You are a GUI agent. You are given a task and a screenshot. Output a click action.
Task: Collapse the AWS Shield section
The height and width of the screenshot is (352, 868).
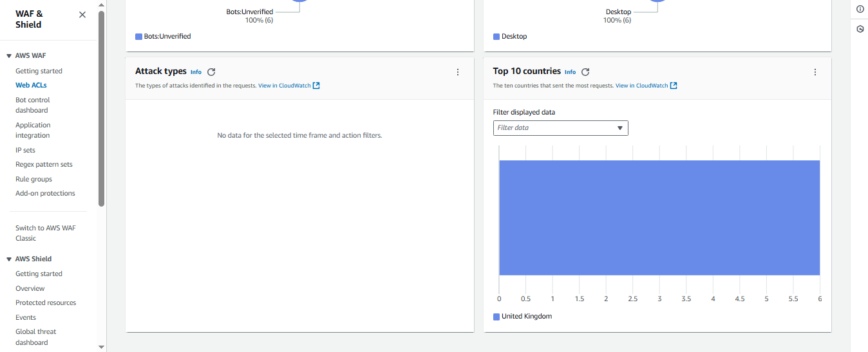click(9, 259)
